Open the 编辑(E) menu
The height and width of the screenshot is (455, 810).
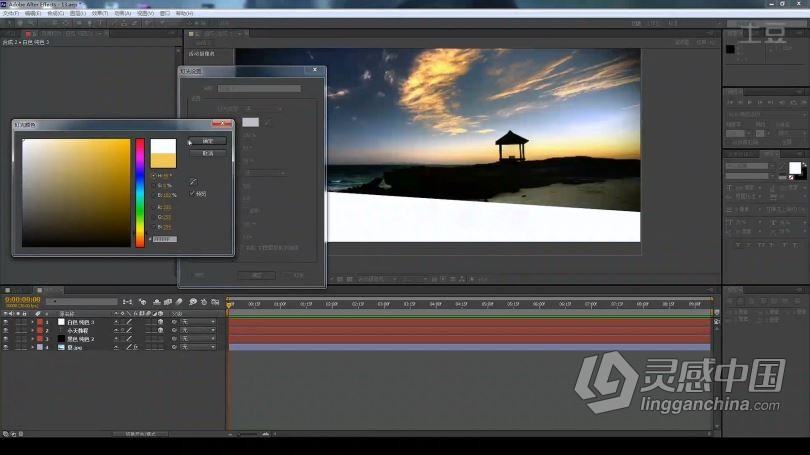coord(33,13)
